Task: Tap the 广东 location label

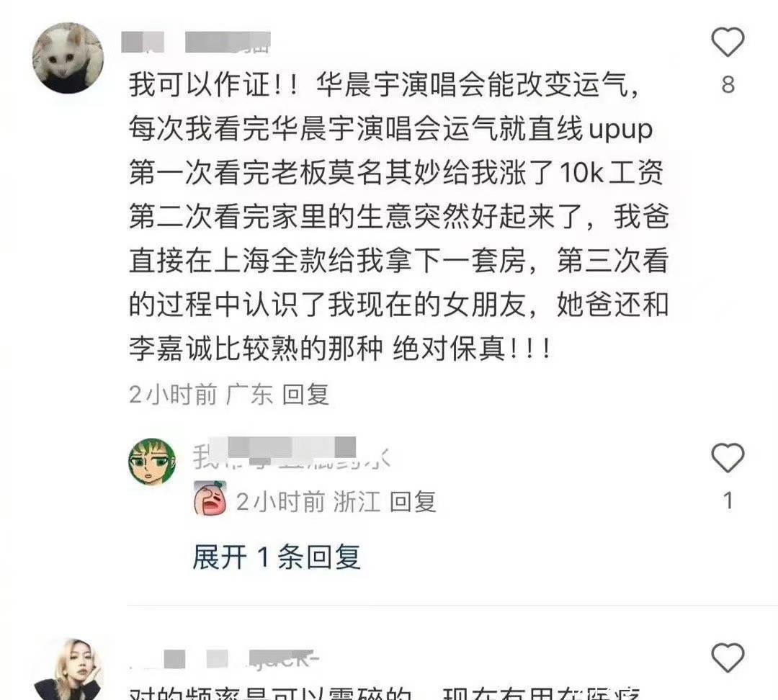Action: coord(249,395)
